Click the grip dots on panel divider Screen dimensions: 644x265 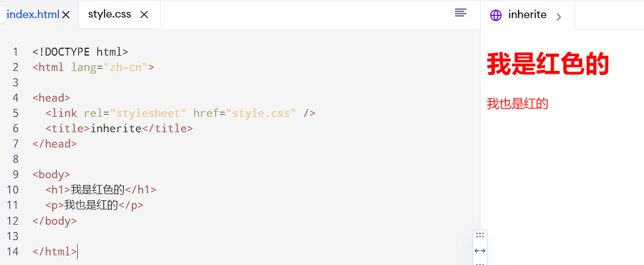pyautogui.click(x=479, y=235)
